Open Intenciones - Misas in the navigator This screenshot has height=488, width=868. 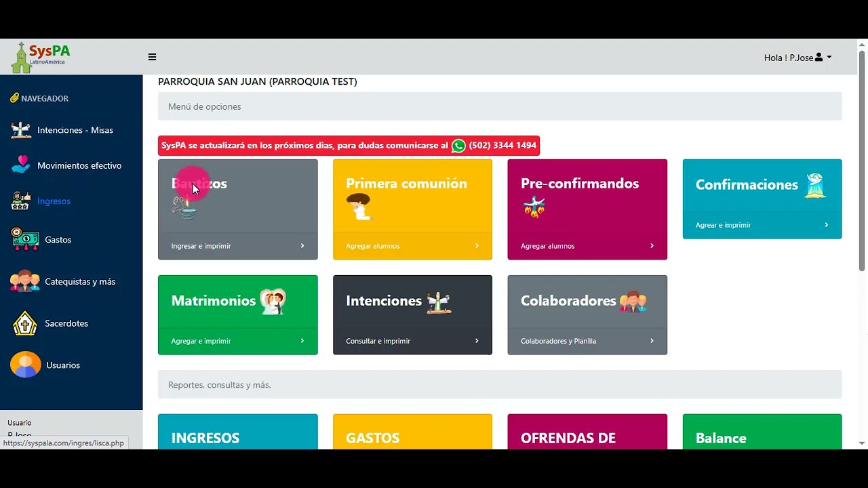(x=75, y=130)
